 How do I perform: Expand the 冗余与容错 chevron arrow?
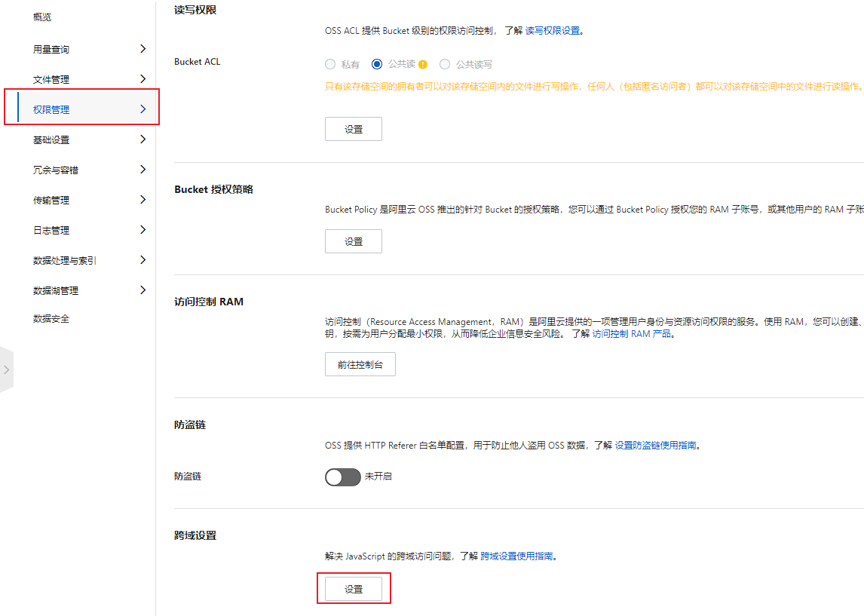click(142, 170)
